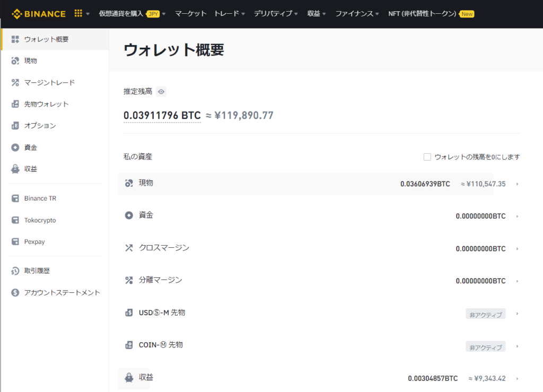
Task: Click the 先物ウォレット sidebar icon
Action: (x=15, y=104)
